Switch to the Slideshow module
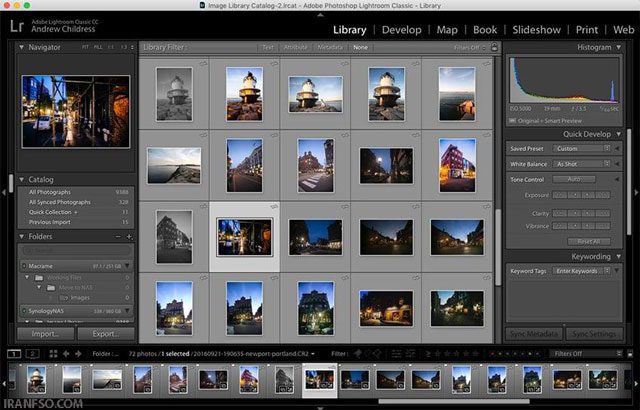 coord(536,30)
